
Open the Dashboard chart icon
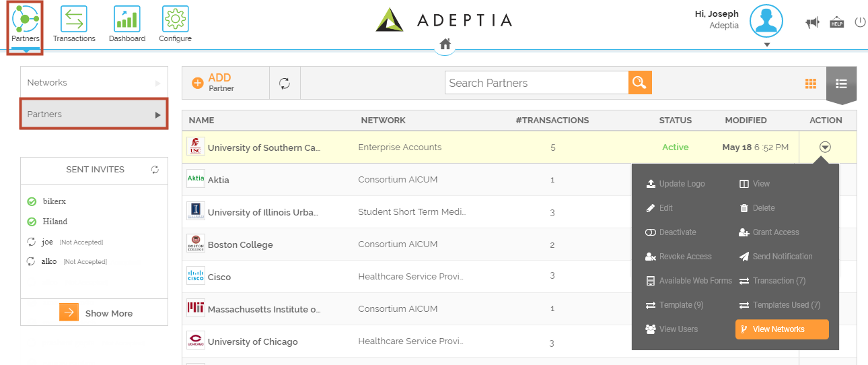[126, 20]
